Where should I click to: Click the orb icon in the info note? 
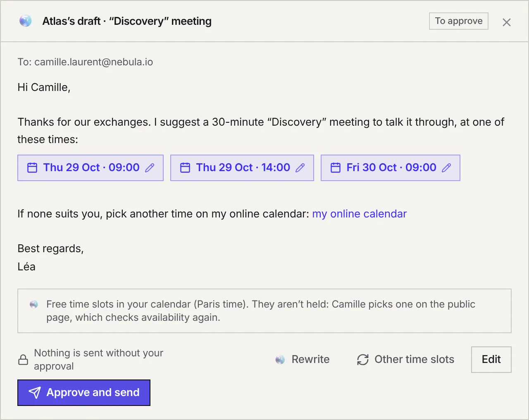coord(34,304)
